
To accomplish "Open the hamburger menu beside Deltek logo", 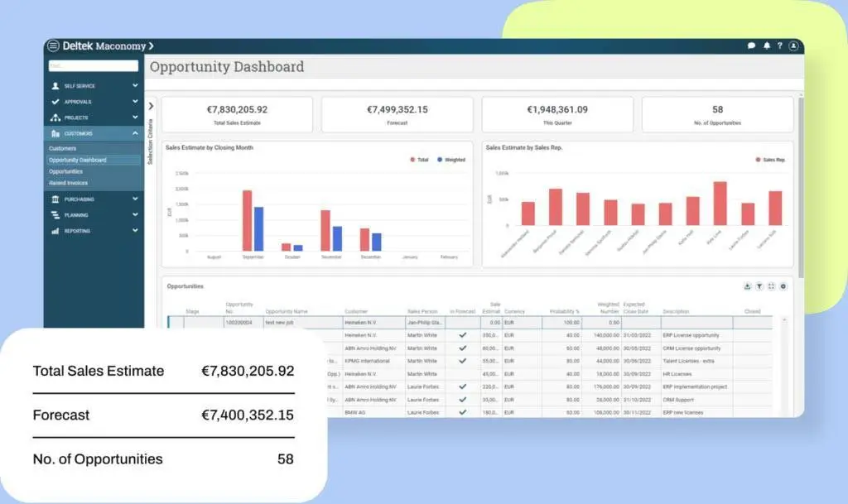I will point(53,46).
